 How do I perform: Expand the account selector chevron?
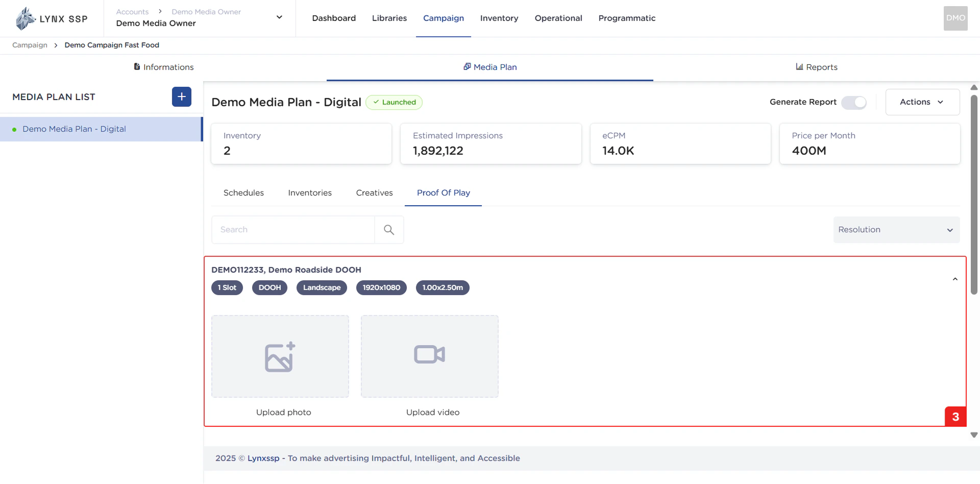(279, 17)
